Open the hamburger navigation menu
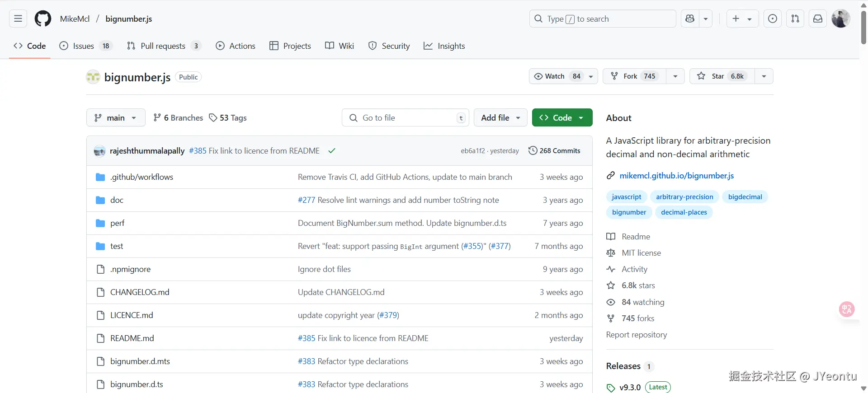The width and height of the screenshot is (868, 393). click(x=18, y=19)
